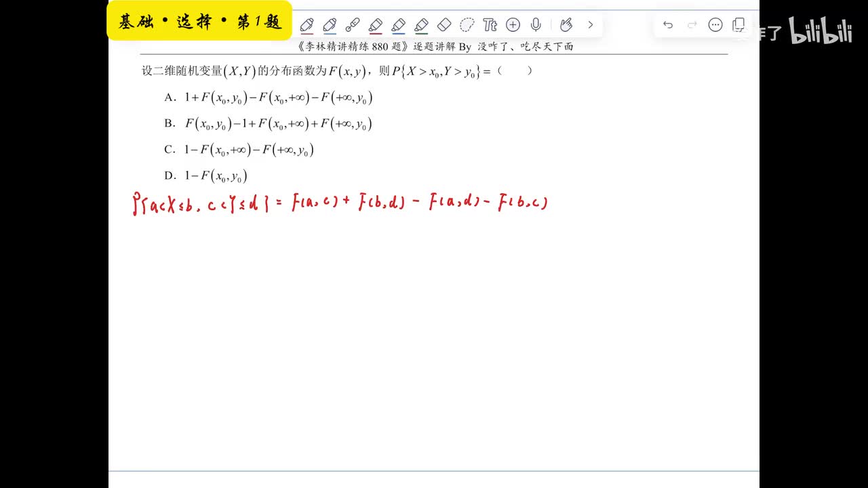This screenshot has height=488, width=868.
Task: Expand more tools with the right chevron
Action: tap(591, 25)
